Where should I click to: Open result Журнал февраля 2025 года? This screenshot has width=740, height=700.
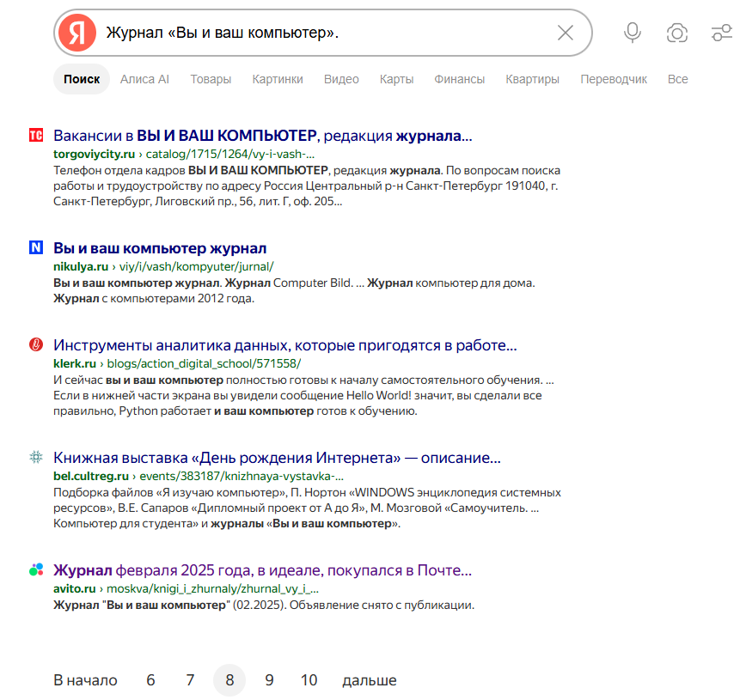click(x=262, y=570)
